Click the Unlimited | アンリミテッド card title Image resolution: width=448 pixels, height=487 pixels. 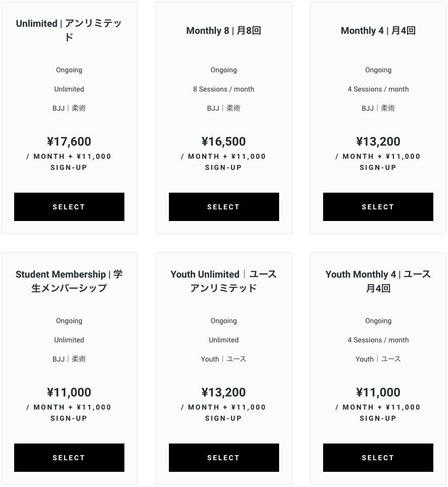69,30
